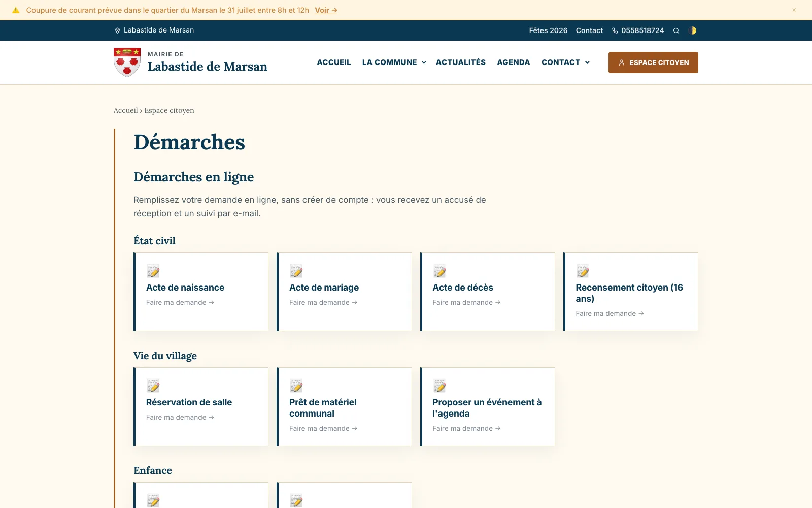Click the notepad icon on Acte de naissance card
812x508 pixels.
(153, 271)
